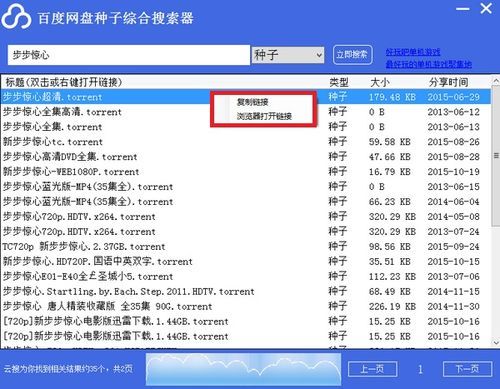Select row TC720p 新步步惊心.2.37GB.torrent
This screenshot has height=389, width=500.
pos(246,247)
